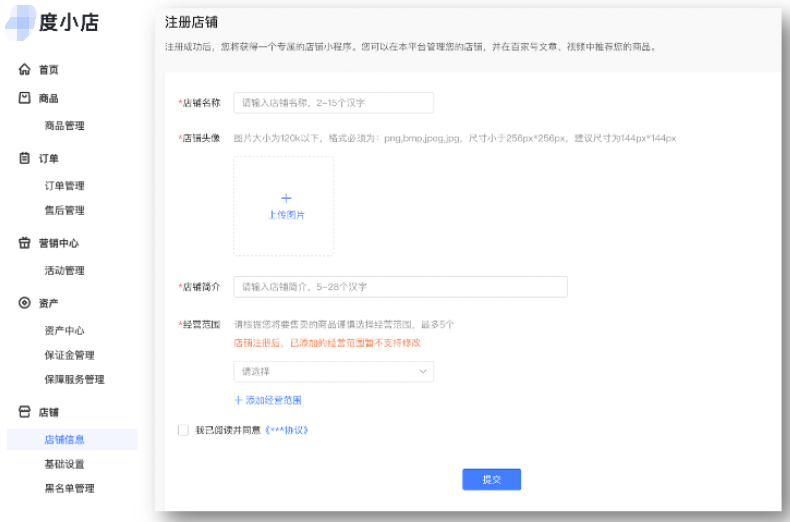The height and width of the screenshot is (522, 790).
Task: Click the 营销中心 gift icon
Action: pyautogui.click(x=25, y=243)
